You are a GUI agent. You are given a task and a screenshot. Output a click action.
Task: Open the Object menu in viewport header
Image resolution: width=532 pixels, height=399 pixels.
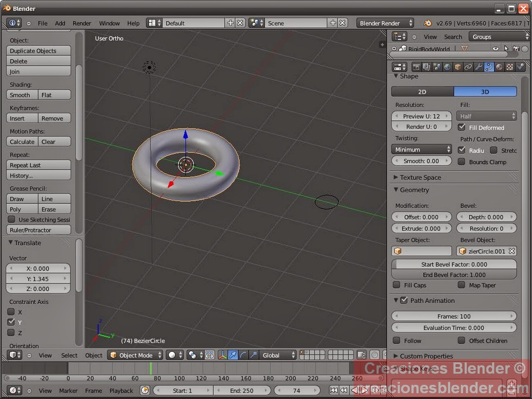coord(94,355)
